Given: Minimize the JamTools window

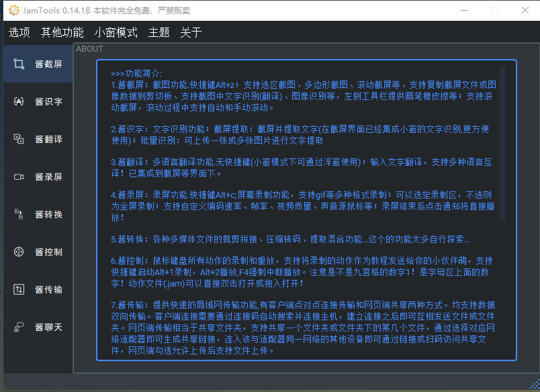Looking at the screenshot, I should pos(464,10).
